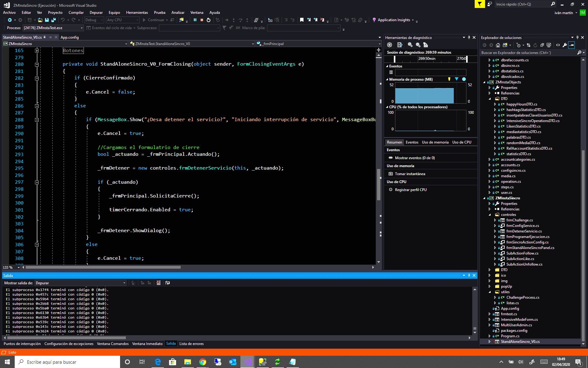Collapse all nodes in Explorador de soluciones
This screenshot has height=368, width=588.
(542, 45)
